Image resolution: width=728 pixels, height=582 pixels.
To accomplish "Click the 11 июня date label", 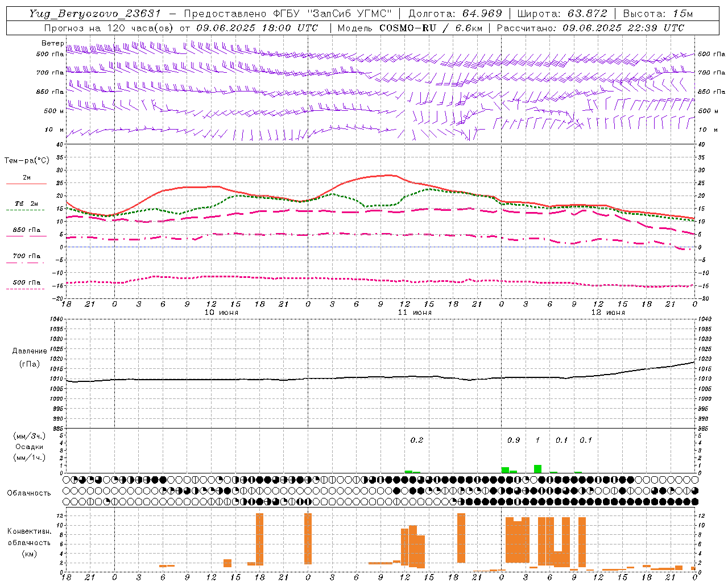I will click(x=415, y=313).
